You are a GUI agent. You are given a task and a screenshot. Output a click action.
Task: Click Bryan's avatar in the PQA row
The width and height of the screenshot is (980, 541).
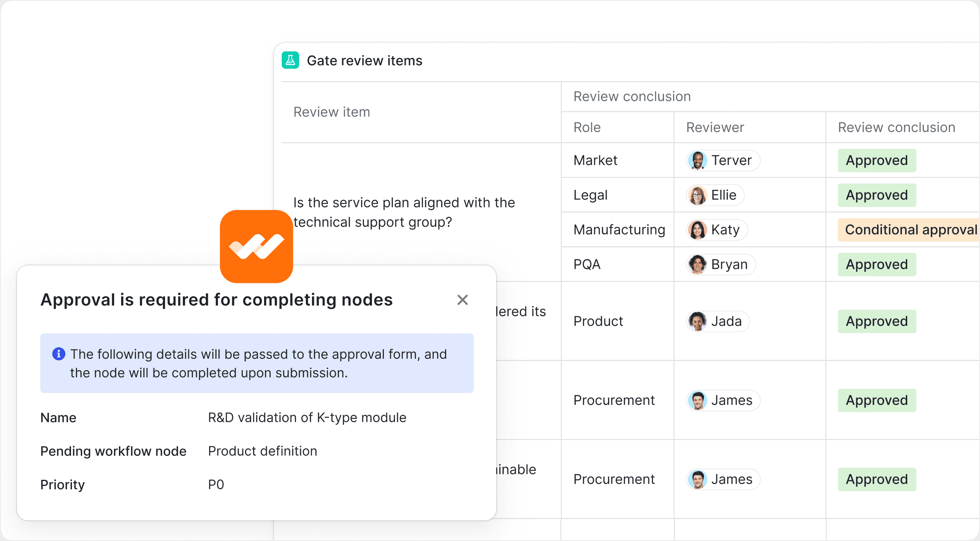coord(697,264)
